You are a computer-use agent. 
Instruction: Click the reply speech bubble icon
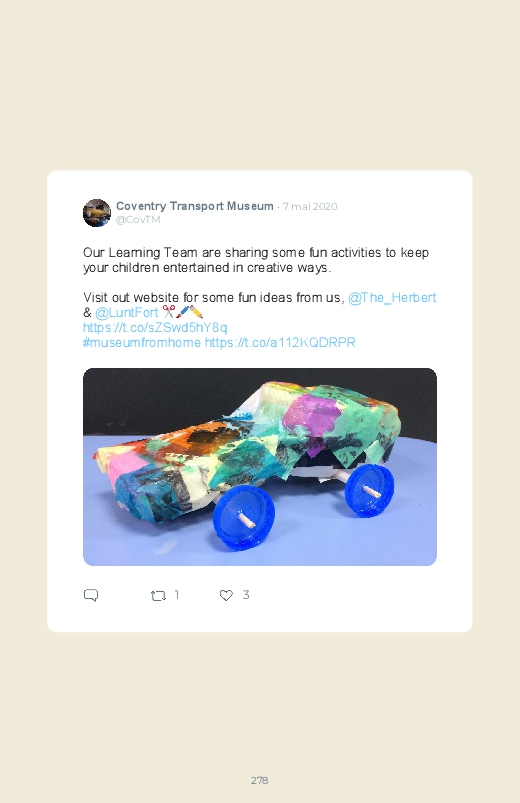[91, 595]
